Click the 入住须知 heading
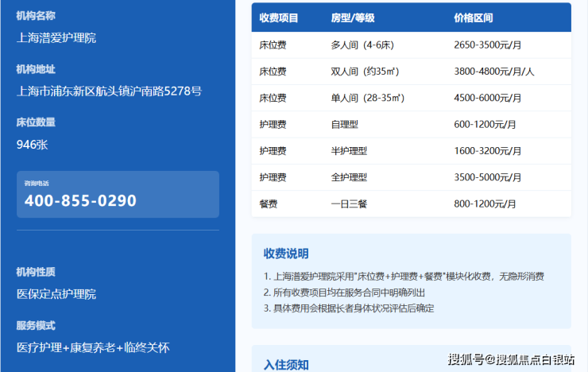Screen dimensions: 588x372 pyautogui.click(x=286, y=365)
